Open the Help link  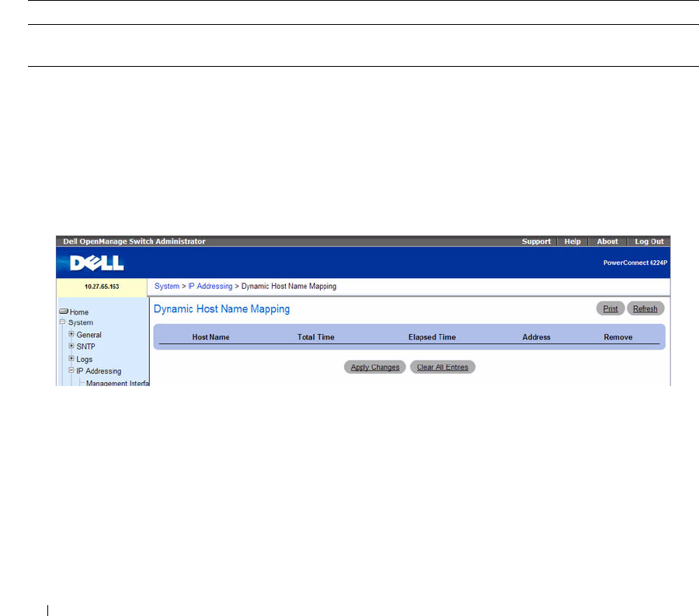(x=572, y=241)
